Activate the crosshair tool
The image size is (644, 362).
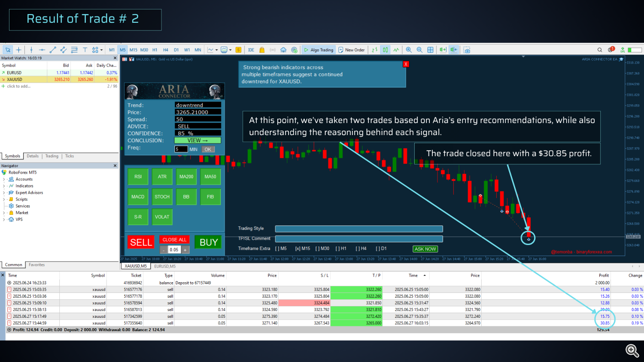18,50
